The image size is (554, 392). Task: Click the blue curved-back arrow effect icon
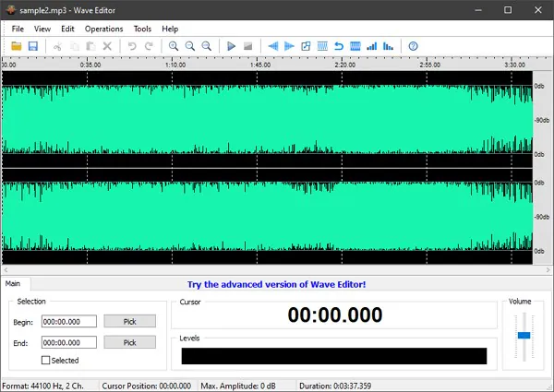tap(339, 46)
